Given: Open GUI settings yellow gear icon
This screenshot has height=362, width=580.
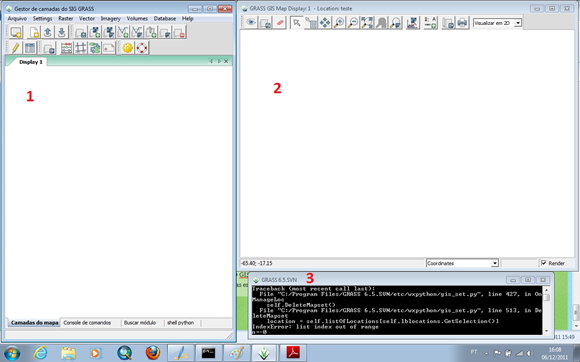Looking at the screenshot, I should (128, 48).
